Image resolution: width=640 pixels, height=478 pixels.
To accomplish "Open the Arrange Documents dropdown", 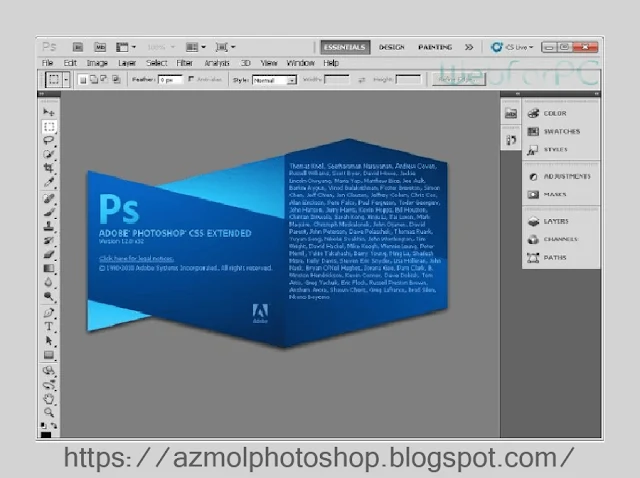I will pyautogui.click(x=196, y=47).
